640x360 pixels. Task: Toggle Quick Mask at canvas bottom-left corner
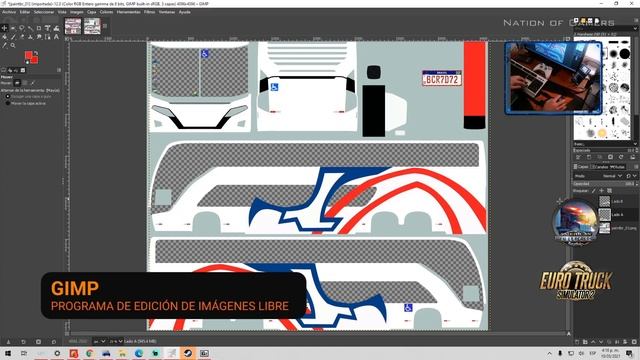tap(67, 334)
